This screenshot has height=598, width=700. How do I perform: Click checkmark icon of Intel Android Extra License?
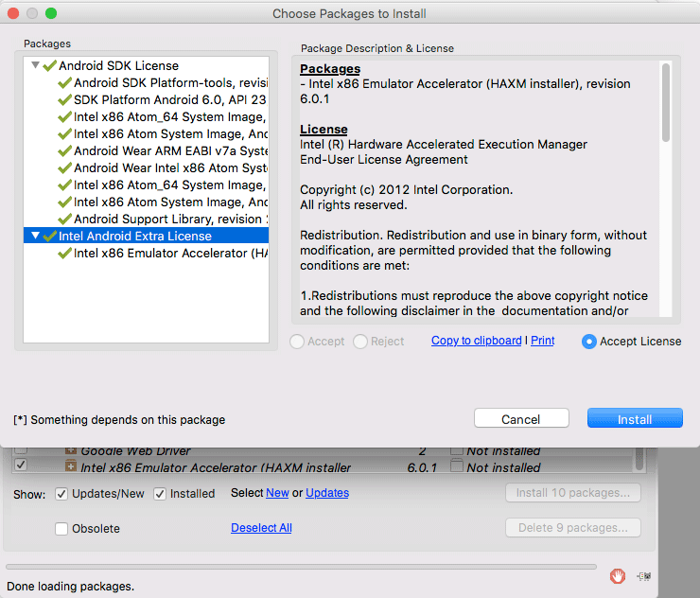(x=49, y=236)
